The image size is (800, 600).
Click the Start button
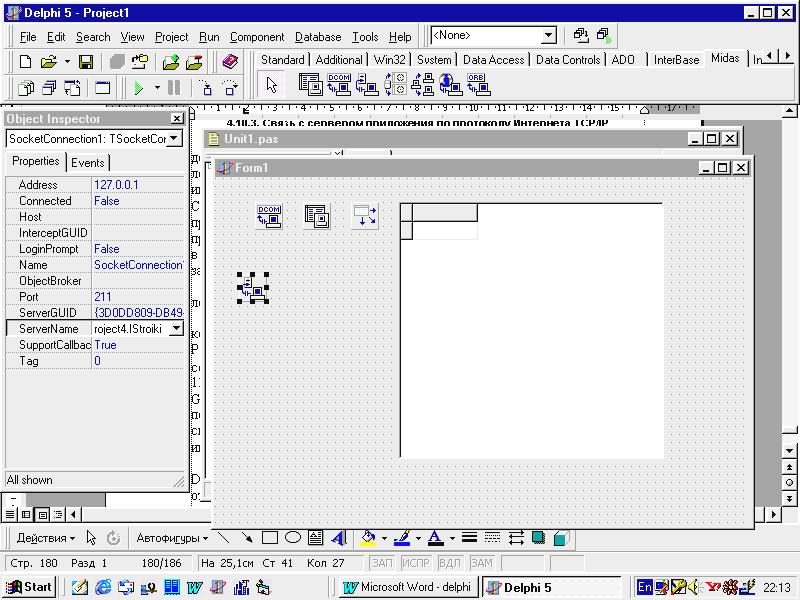[x=29, y=587]
